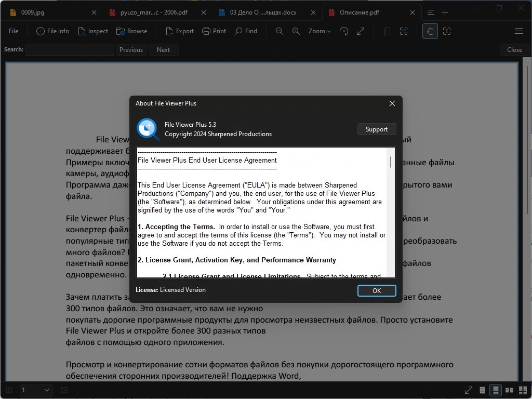Close the 03 Дело О ...льцах.docx tab
The image size is (532, 399).
[313, 12]
